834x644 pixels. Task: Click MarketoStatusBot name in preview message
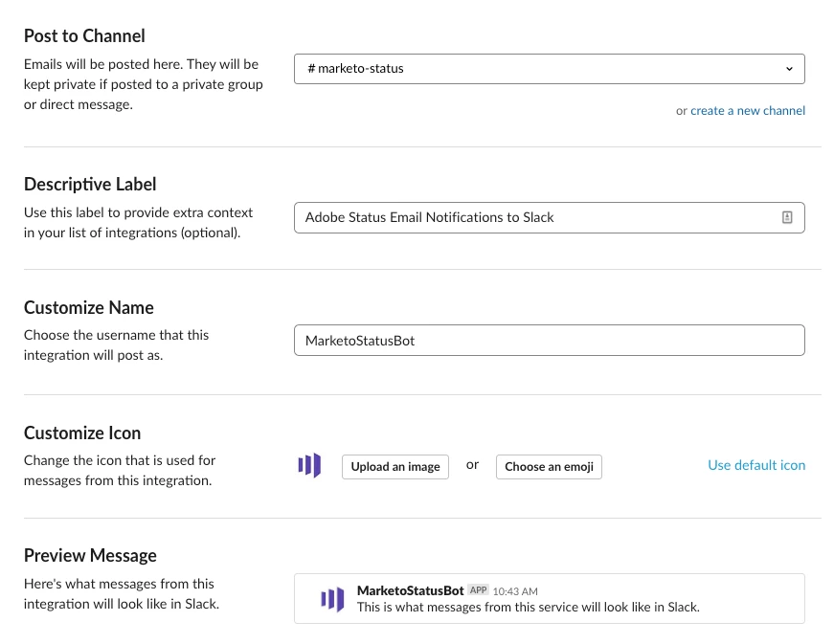pos(410,590)
